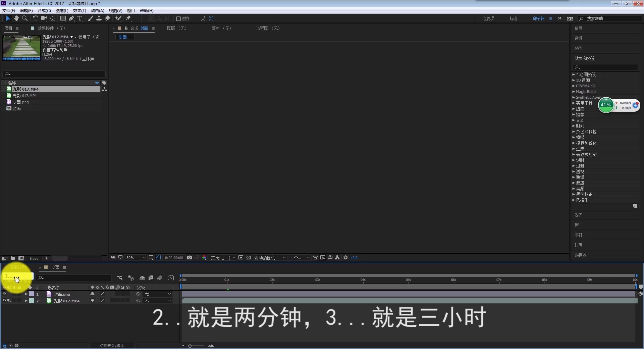Select the Selection arrow tool
The width and height of the screenshot is (644, 349).
point(8,18)
